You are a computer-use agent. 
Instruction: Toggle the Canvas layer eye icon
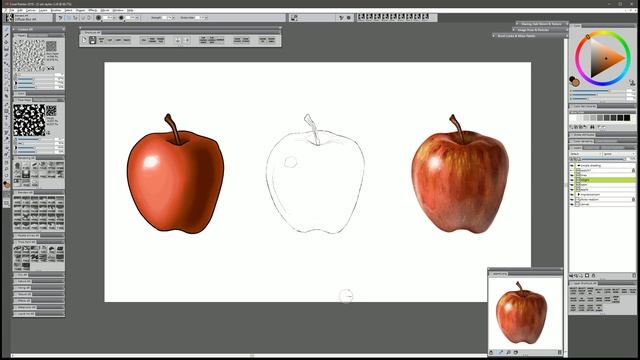[x=572, y=204]
